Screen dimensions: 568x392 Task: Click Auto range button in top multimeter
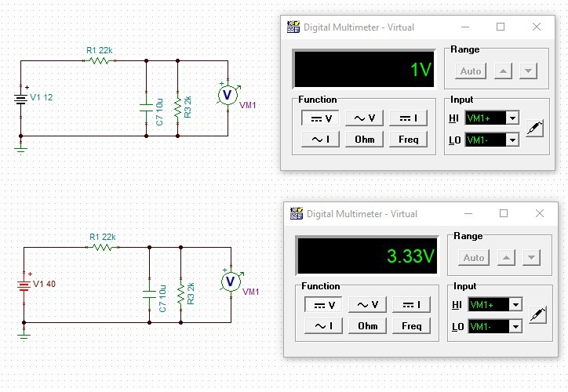471,71
